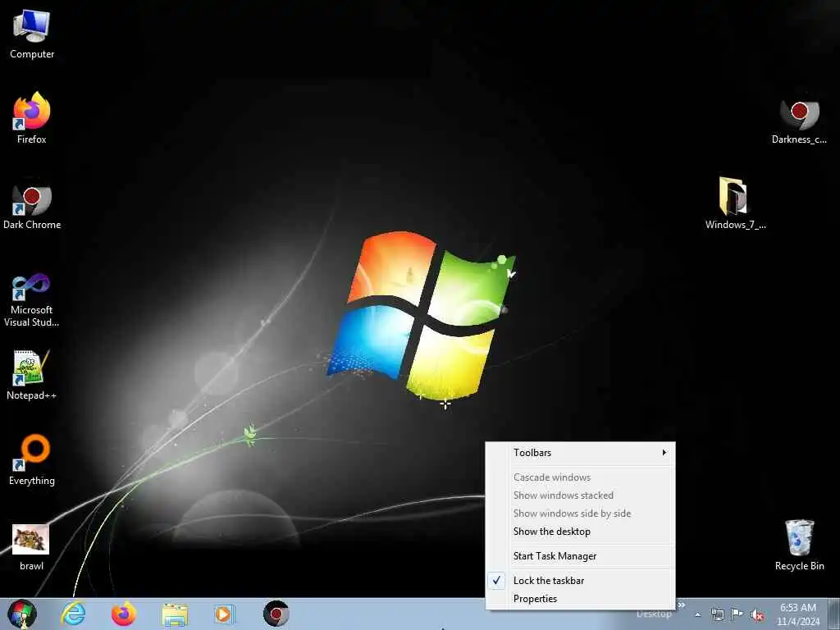This screenshot has height=630, width=840.
Task: Select the Windows_7_... folder icon
Action: tap(735, 203)
